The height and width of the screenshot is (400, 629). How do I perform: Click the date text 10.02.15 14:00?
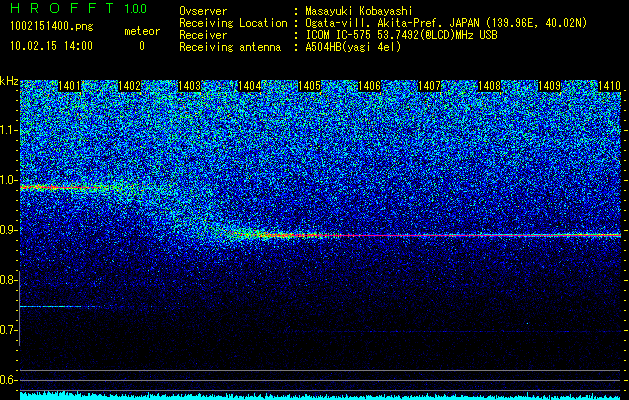tap(51, 46)
